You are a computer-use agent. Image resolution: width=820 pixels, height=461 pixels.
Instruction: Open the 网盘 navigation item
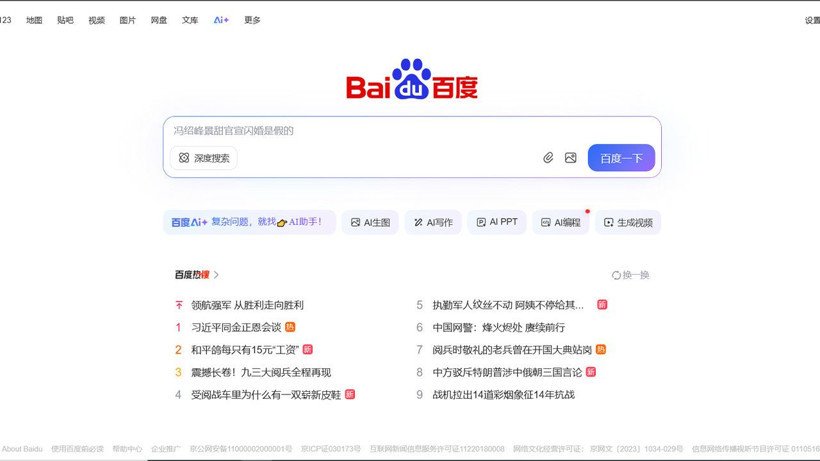pos(158,20)
